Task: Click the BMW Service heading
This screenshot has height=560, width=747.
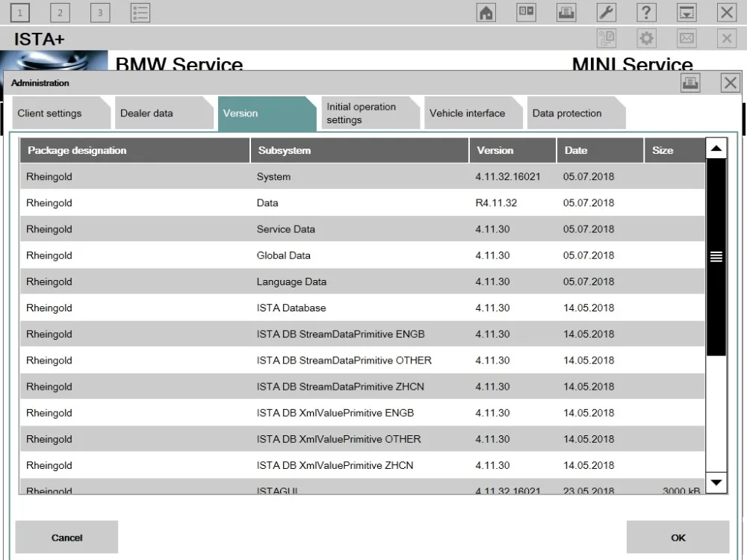Action: pyautogui.click(x=179, y=63)
